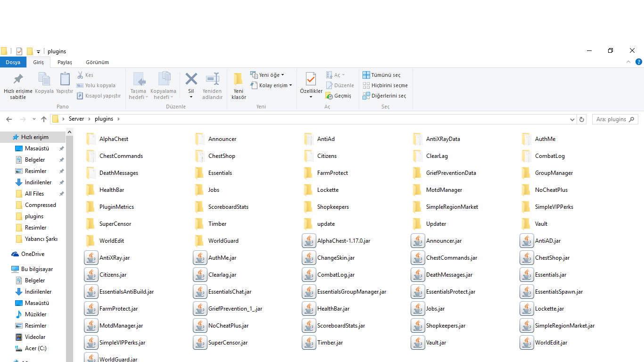Click Yolu kopyala in the ribbon
This screenshot has height=362, width=644.
[96, 85]
